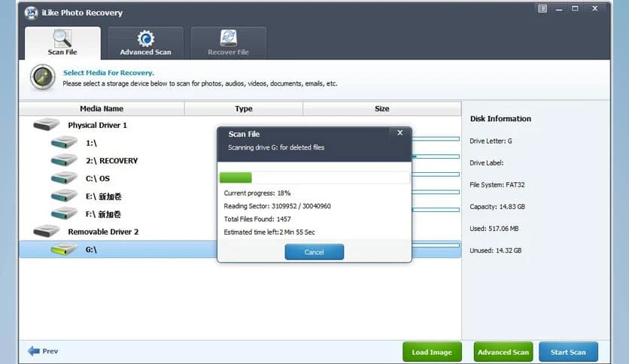Click the Reading Sector: 3109952 / 30040960 text
The height and width of the screenshot is (364, 629).
[x=277, y=206]
